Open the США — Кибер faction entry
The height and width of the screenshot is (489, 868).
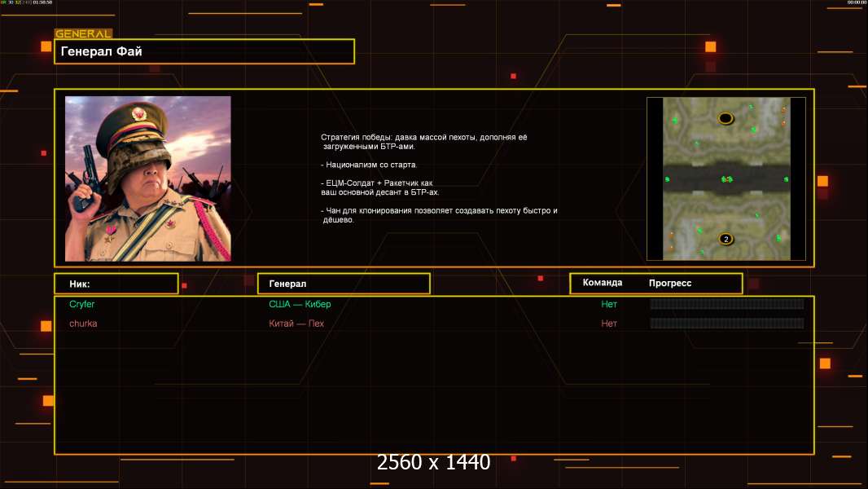(300, 304)
